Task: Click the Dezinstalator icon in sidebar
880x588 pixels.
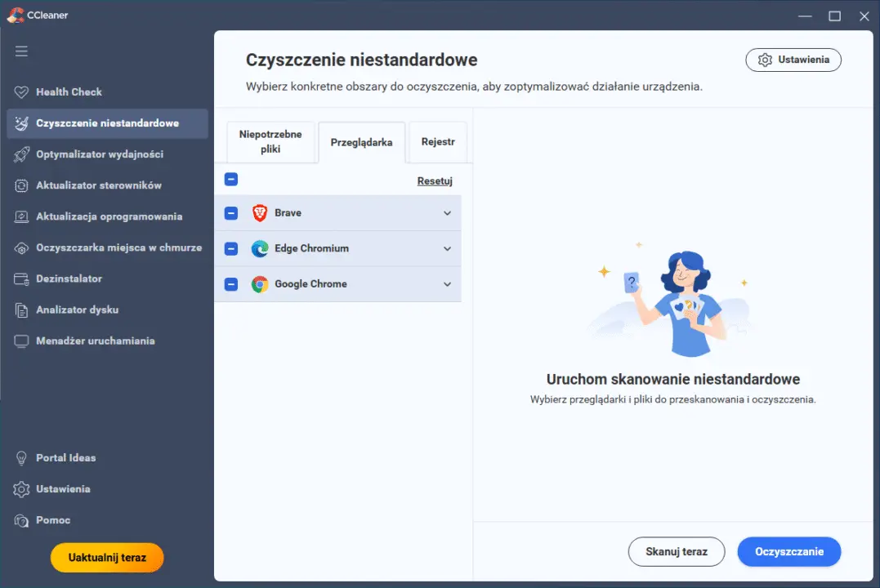Action: pos(22,278)
